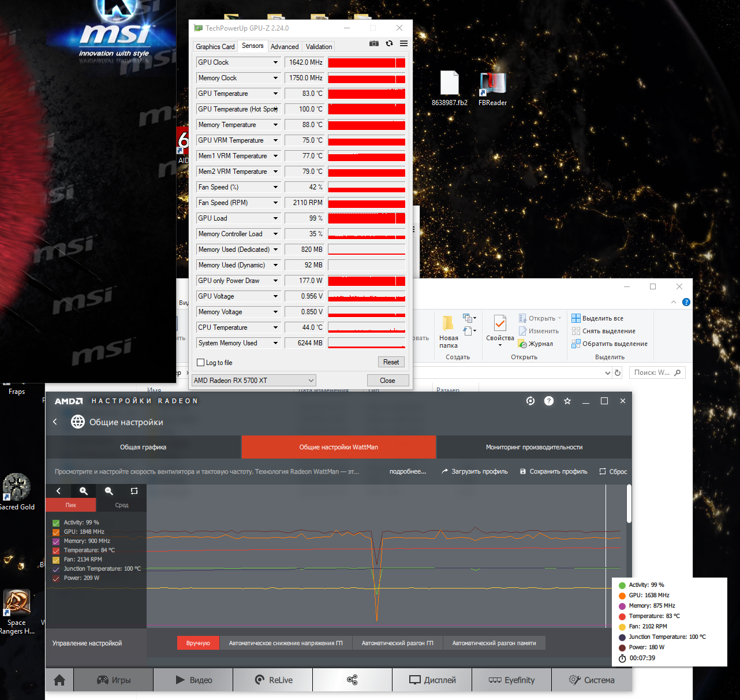
Task: Open the GPU-Z hamburger menu
Action: tap(403, 43)
